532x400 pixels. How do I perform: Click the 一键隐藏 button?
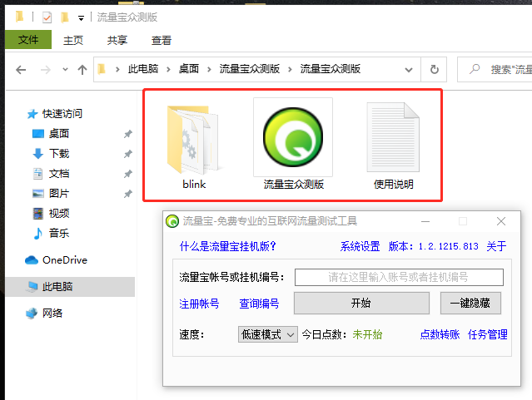[470, 303]
